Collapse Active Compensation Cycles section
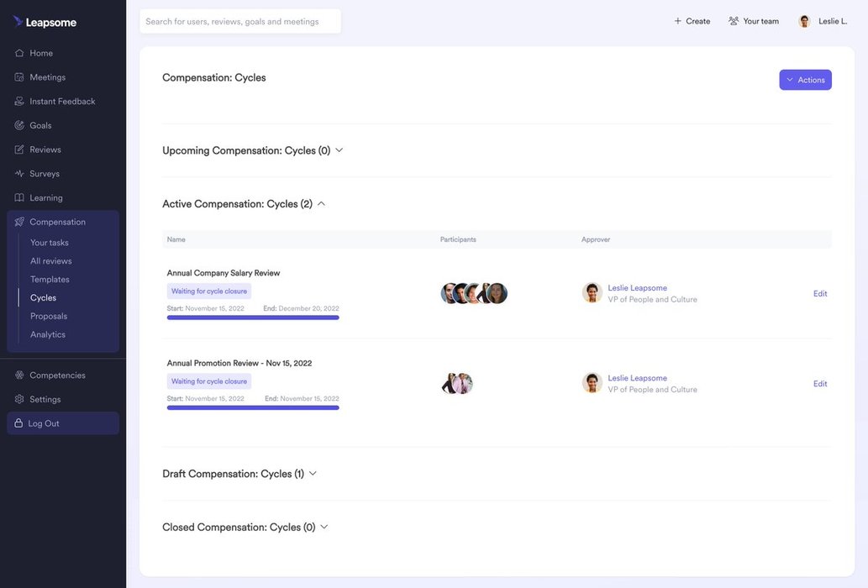 click(x=321, y=203)
